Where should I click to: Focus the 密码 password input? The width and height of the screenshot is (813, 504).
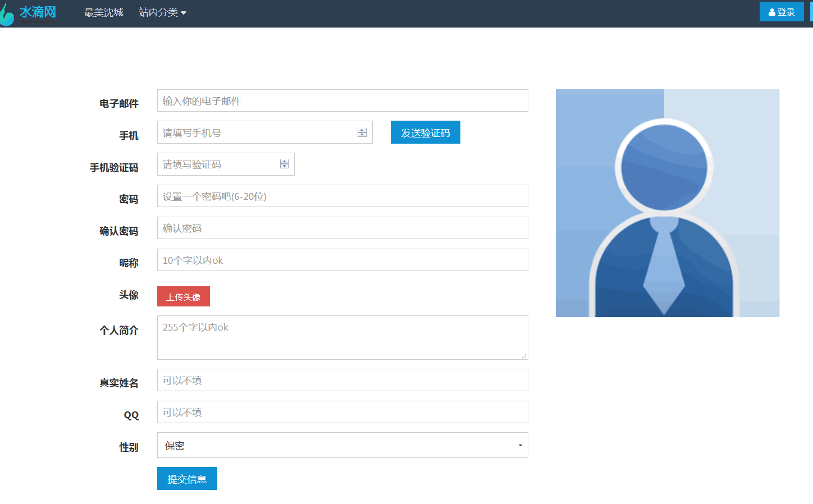342,196
